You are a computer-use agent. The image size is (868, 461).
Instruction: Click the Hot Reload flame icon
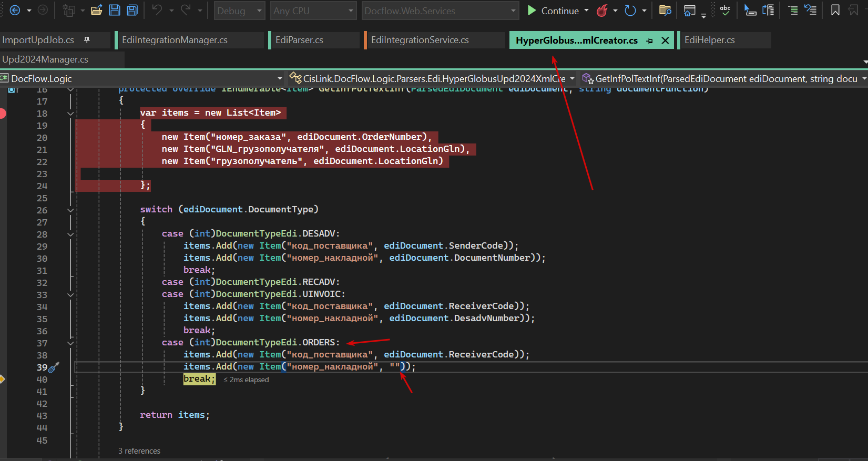tap(603, 11)
